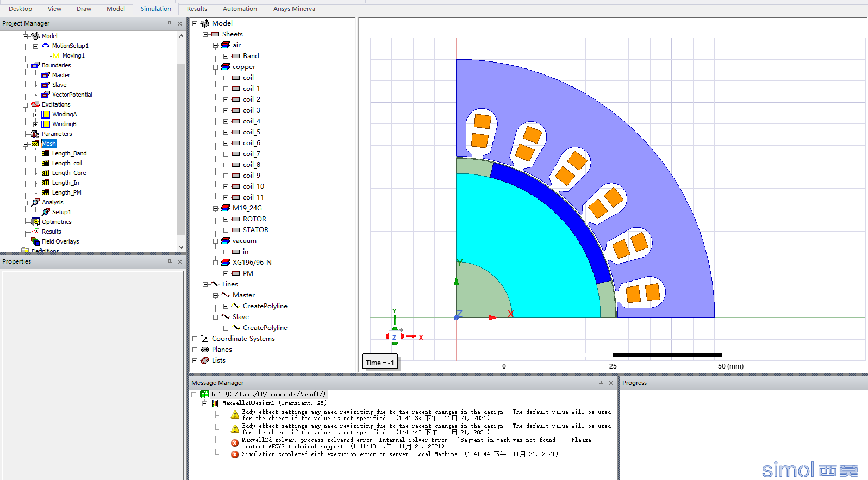Click Project Manager scrollbar up arrow
Viewport: 868px width, 480px height.
pyautogui.click(x=181, y=36)
